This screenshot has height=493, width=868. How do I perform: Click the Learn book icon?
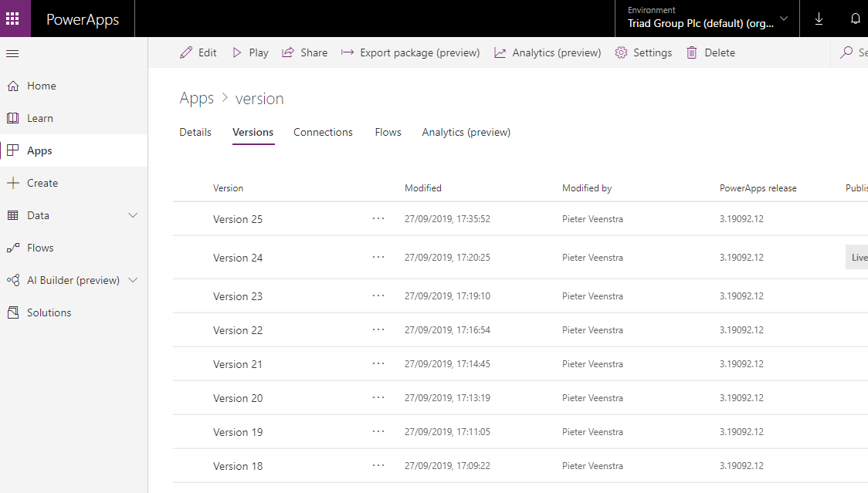coord(13,118)
